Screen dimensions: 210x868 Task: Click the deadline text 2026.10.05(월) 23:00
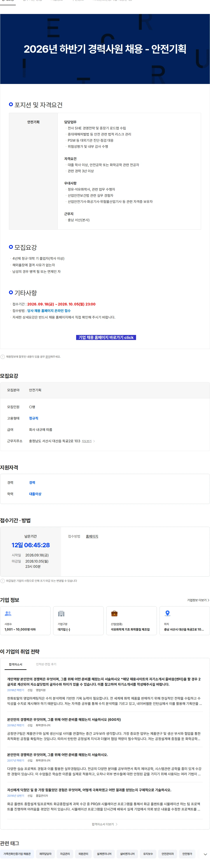[x=77, y=304]
